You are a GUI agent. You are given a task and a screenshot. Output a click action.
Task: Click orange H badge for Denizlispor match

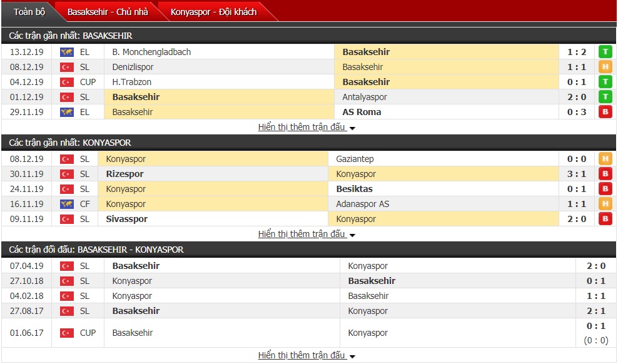pos(605,67)
